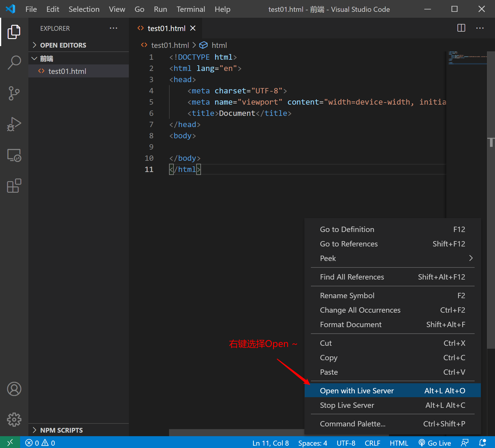Viewport: 495px width, 448px height.
Task: Open the Source Control view
Action: pyautogui.click(x=14, y=93)
